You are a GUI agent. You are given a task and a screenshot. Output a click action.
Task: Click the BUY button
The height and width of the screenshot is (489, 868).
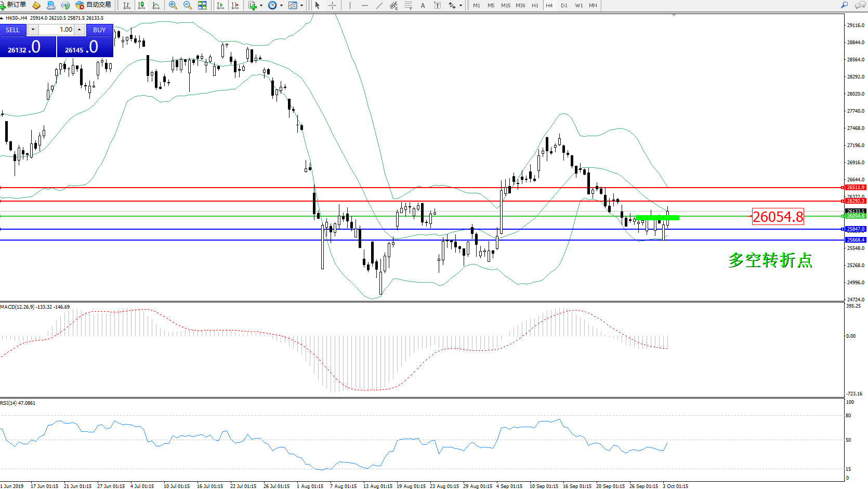(x=99, y=30)
